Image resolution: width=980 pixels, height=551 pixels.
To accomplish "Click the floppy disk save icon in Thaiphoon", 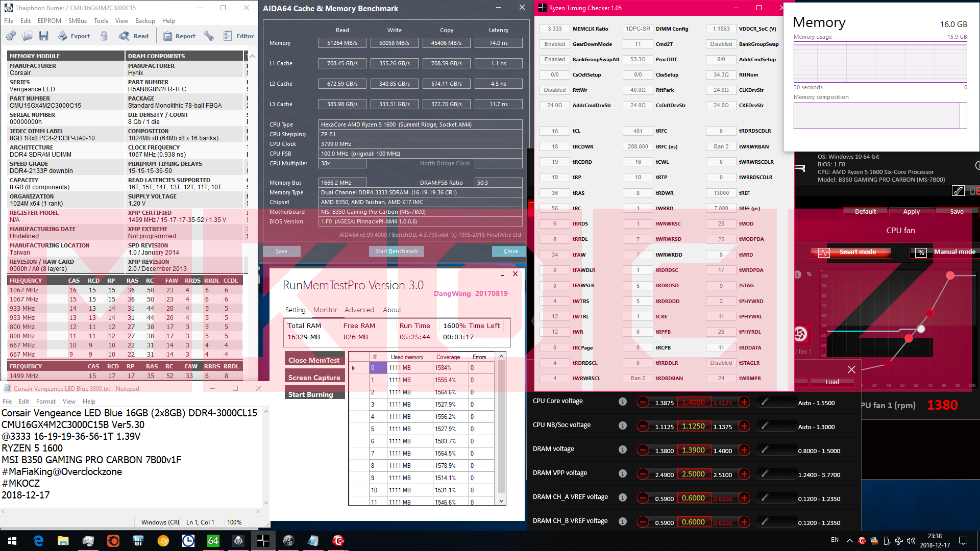I will pos(43,36).
